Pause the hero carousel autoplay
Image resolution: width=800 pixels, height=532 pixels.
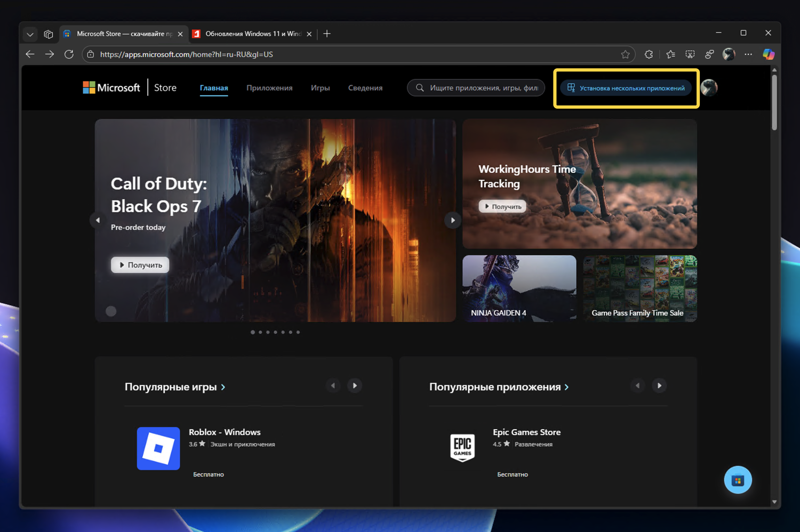click(x=111, y=311)
